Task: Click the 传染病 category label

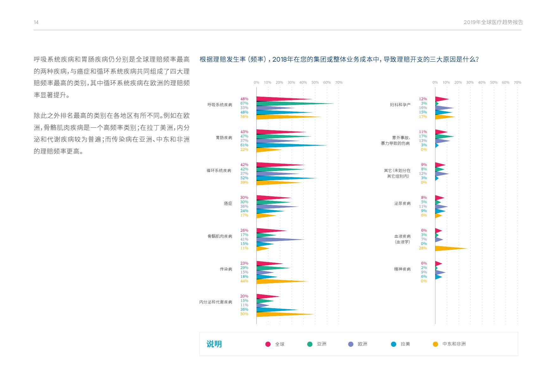Action: (226, 269)
